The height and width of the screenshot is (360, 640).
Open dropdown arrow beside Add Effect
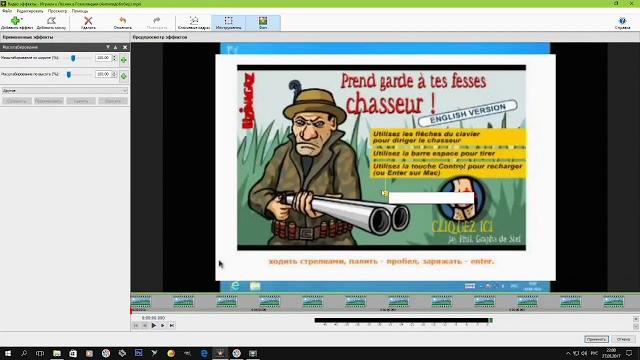pyautogui.click(x=21, y=19)
